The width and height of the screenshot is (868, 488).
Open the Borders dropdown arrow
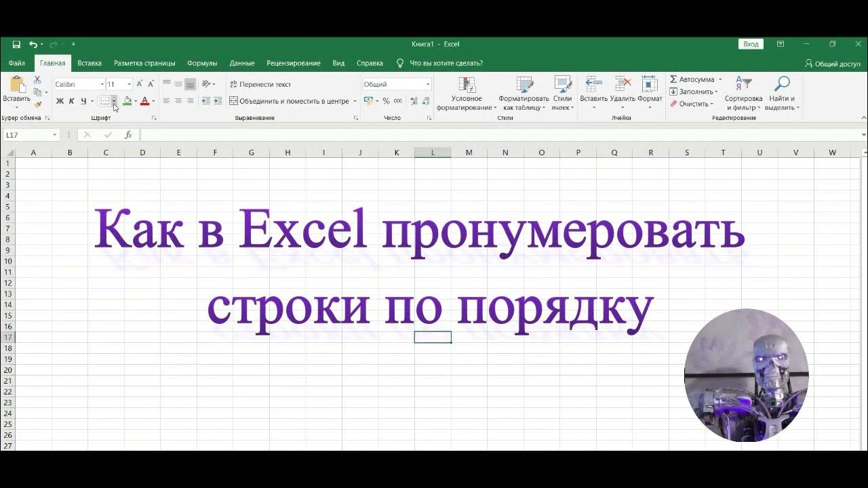115,101
